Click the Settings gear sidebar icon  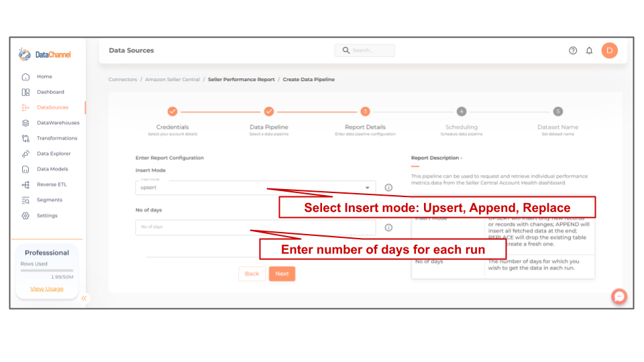point(25,215)
